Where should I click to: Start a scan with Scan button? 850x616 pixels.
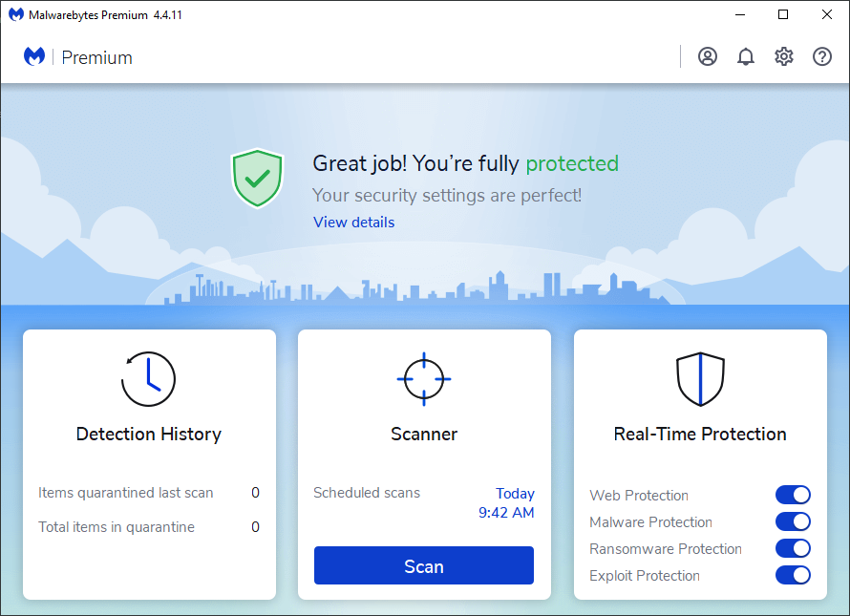tap(424, 566)
